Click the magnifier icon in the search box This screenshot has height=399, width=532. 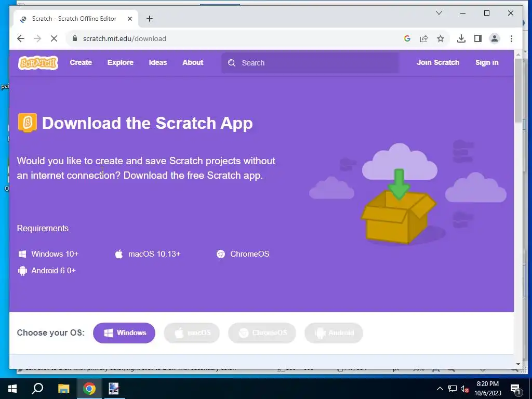click(x=232, y=63)
